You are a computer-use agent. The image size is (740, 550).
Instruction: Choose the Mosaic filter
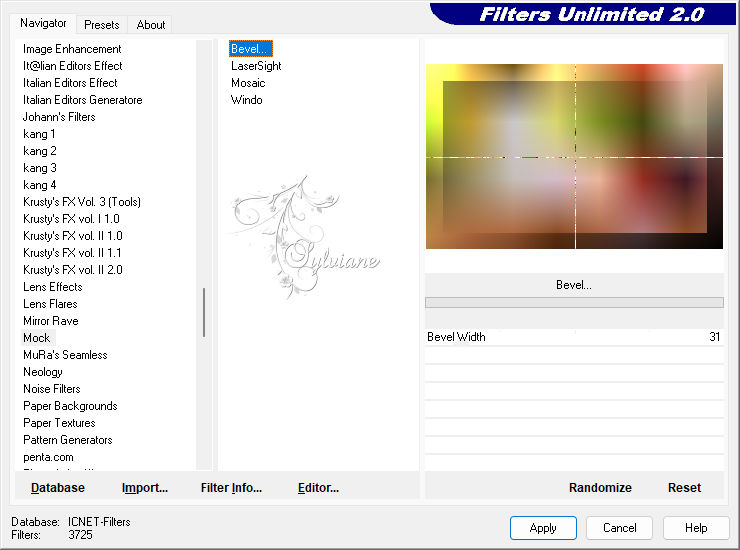click(x=248, y=83)
